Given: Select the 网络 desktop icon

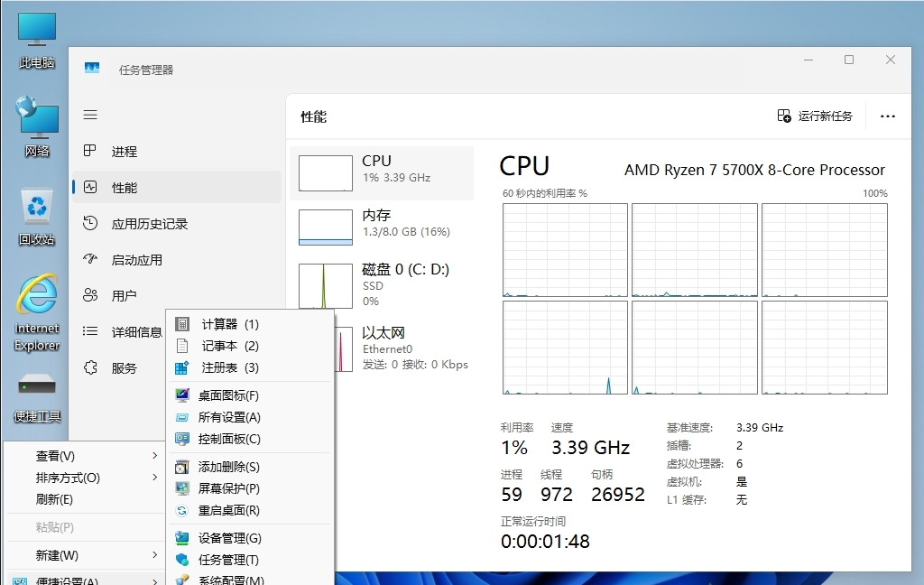Looking at the screenshot, I should (36, 126).
